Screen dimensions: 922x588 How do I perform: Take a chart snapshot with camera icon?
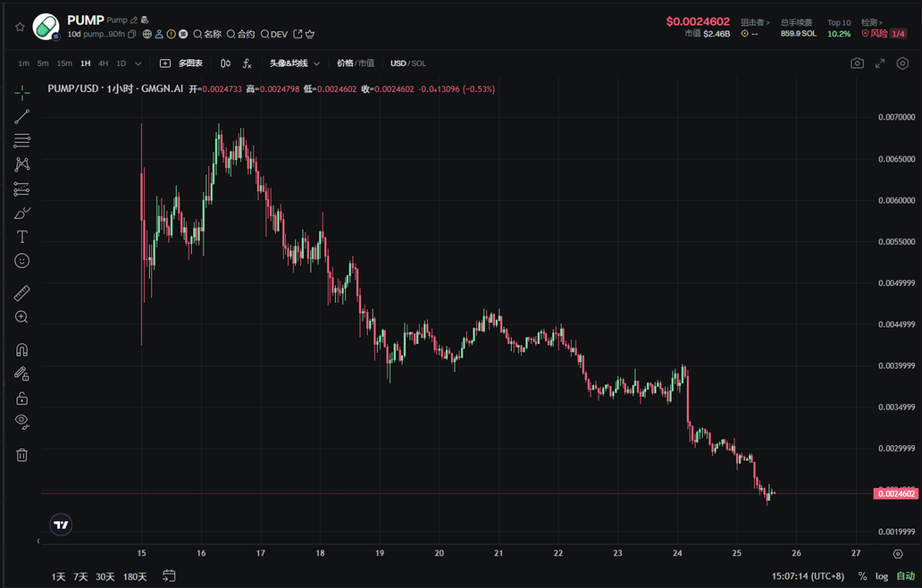[858, 63]
